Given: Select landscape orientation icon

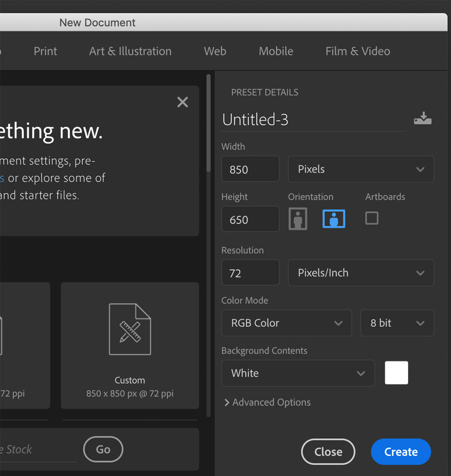Looking at the screenshot, I should click(x=334, y=219).
